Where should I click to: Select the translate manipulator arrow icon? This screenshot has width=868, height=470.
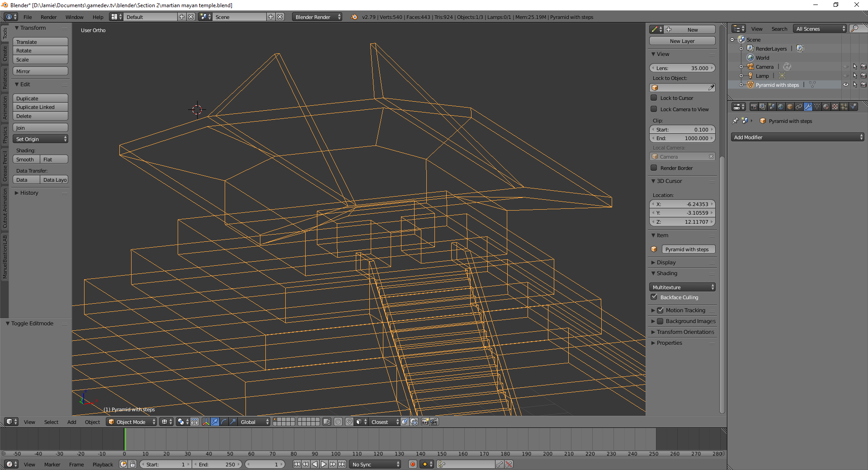215,422
